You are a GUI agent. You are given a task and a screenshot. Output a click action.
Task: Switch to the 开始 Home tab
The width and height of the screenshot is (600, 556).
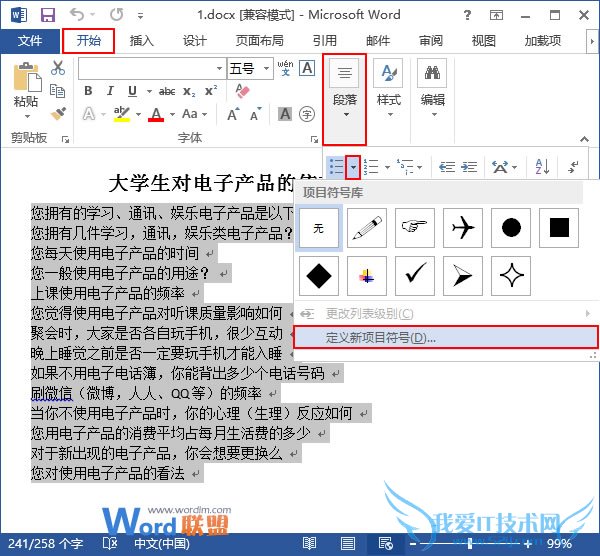88,41
